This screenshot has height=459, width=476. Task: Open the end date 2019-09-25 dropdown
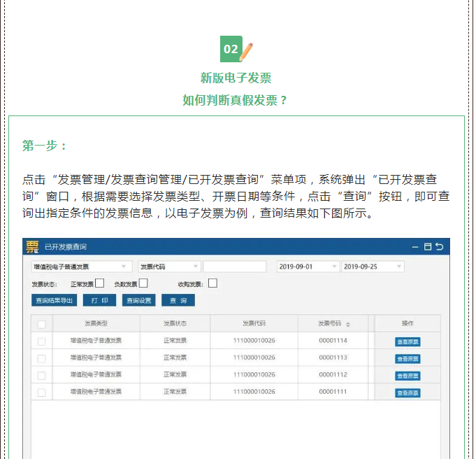(373, 267)
